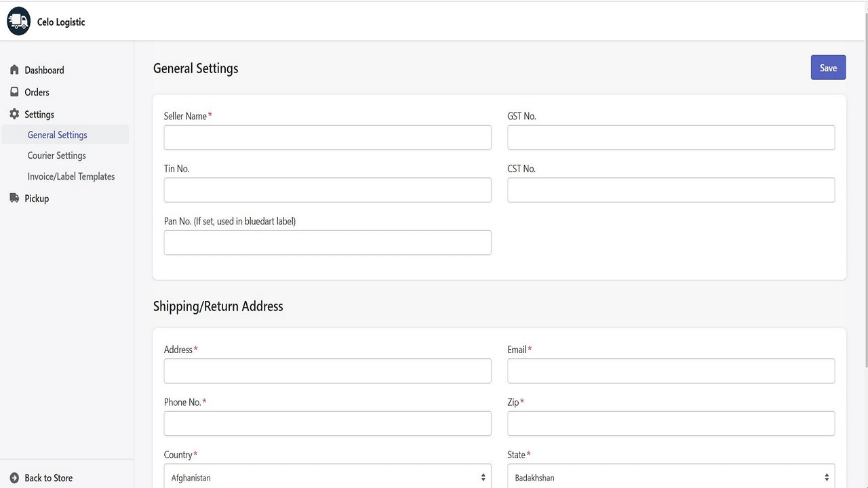
Task: Click the Pickup icon in sidebar
Action: (14, 198)
